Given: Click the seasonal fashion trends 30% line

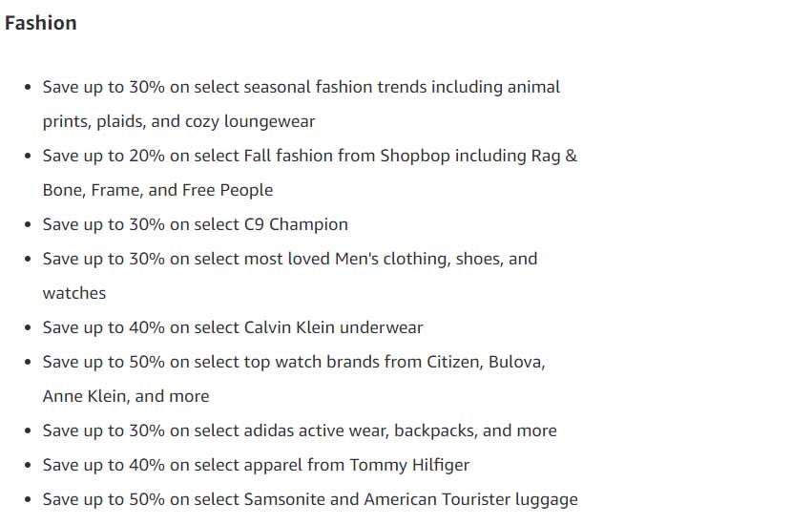Looking at the screenshot, I should tap(301, 87).
